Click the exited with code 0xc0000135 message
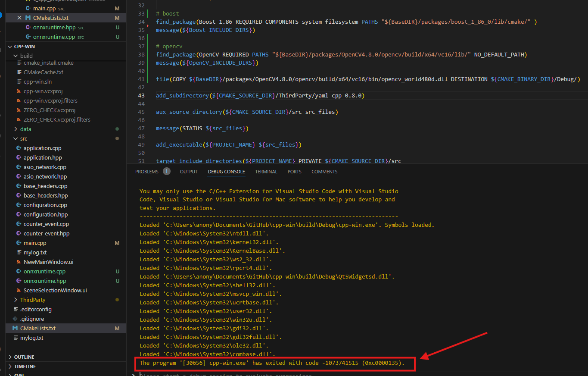This screenshot has width=588, height=376. (x=272, y=363)
